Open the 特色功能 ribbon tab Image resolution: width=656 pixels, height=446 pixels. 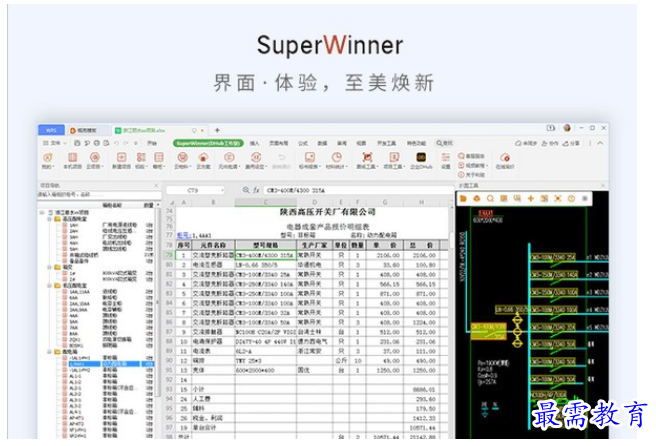point(416,143)
